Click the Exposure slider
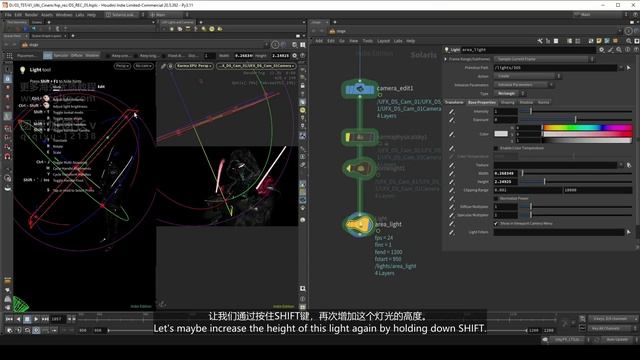This screenshot has width=640, height=360. coord(576,120)
